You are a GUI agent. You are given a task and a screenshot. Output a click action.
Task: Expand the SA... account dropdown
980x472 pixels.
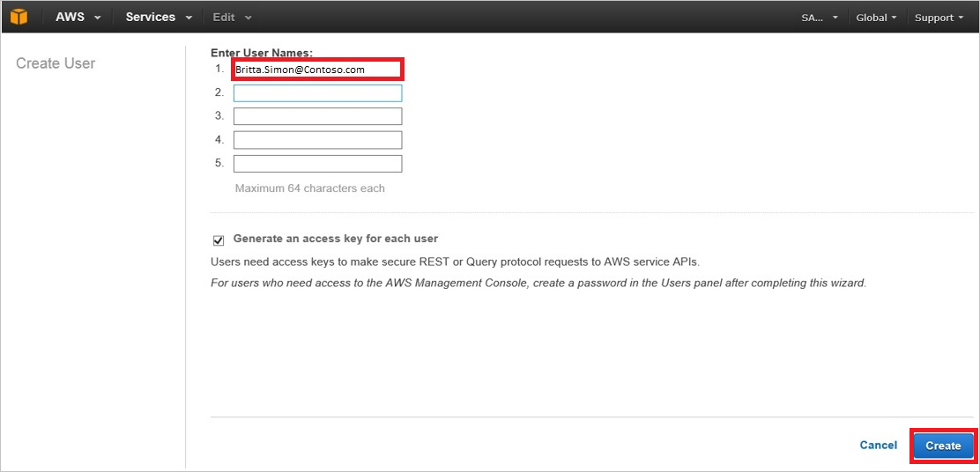tap(819, 18)
